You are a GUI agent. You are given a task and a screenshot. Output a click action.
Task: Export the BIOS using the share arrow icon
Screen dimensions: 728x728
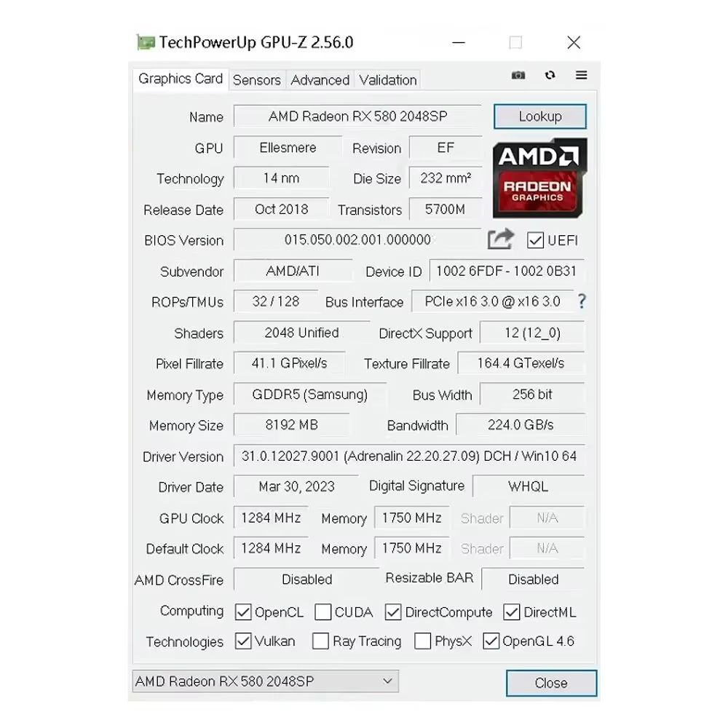pyautogui.click(x=501, y=238)
